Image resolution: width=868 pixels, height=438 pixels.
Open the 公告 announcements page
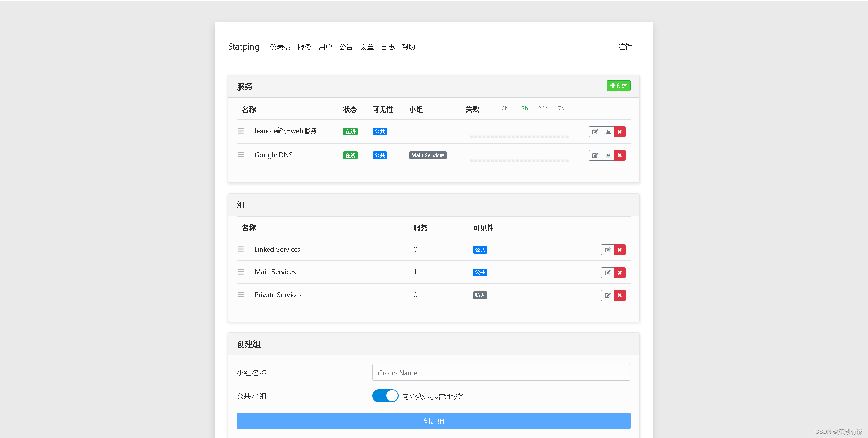coord(346,47)
